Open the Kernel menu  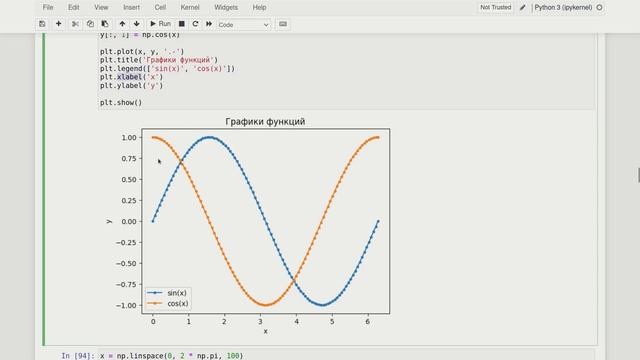tap(190, 7)
